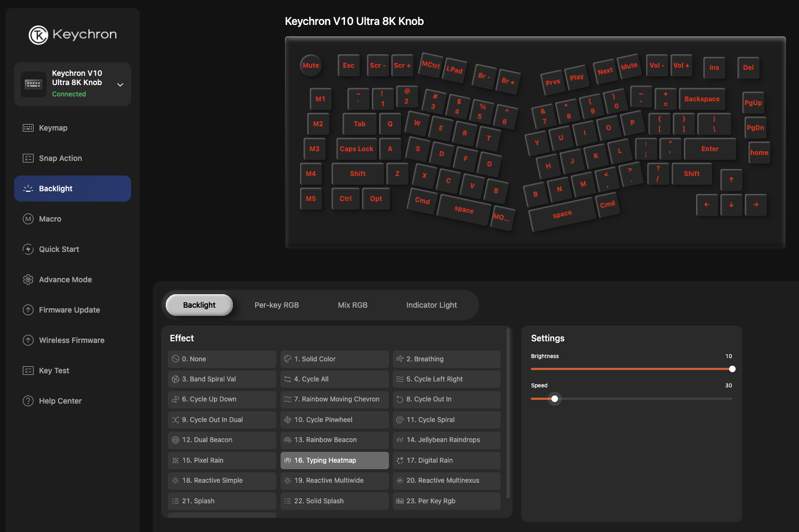Viewport: 799px width, 532px height.
Task: Choose the Rainbow Moving Chevron effect
Action: [334, 399]
